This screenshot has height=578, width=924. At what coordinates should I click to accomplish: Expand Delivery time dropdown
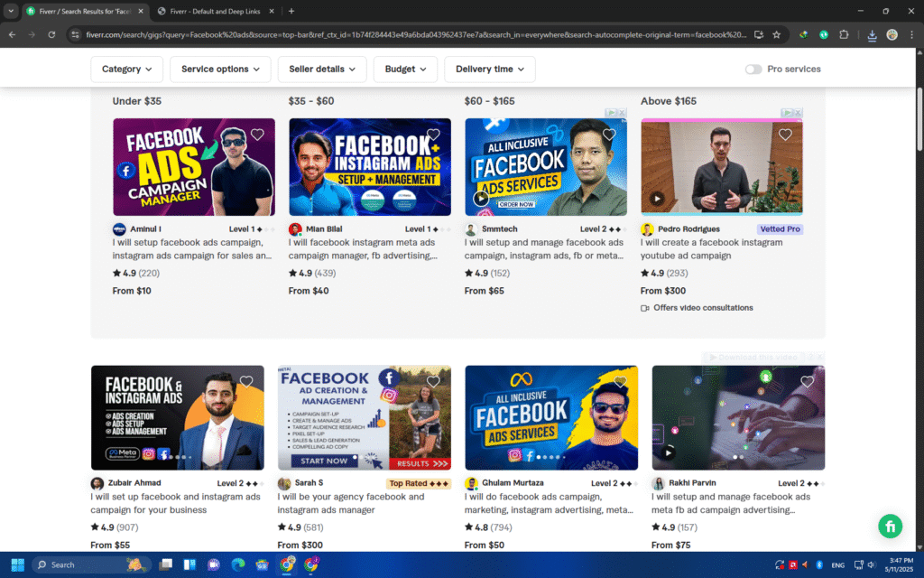(x=490, y=69)
